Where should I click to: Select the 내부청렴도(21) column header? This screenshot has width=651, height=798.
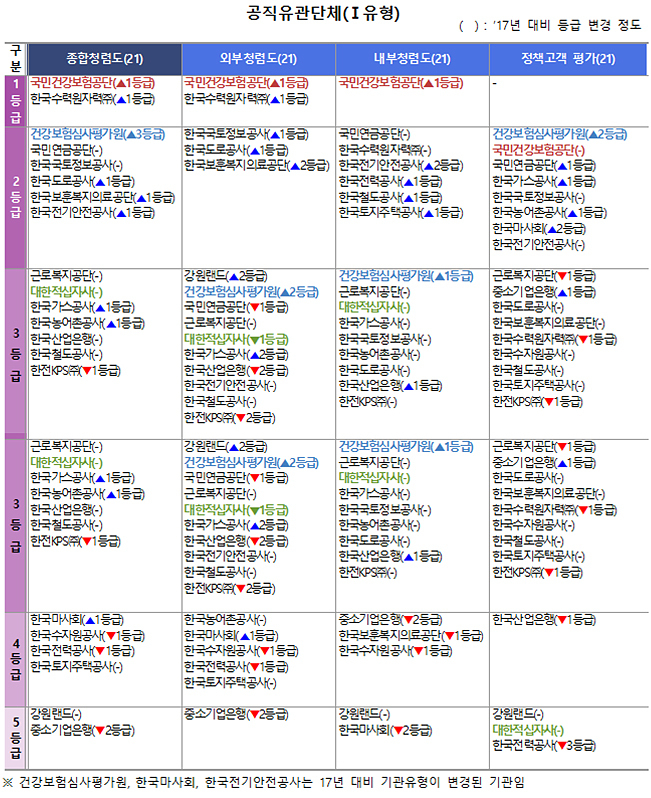pos(412,59)
